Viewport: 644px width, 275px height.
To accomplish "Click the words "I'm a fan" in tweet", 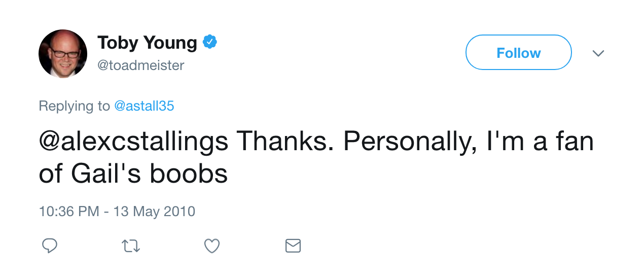I will tap(540, 142).
